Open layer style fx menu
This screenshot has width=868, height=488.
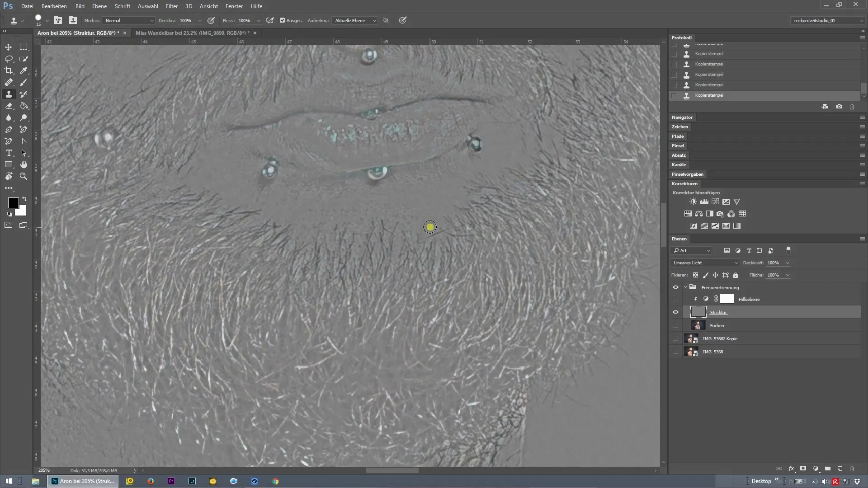(x=791, y=469)
